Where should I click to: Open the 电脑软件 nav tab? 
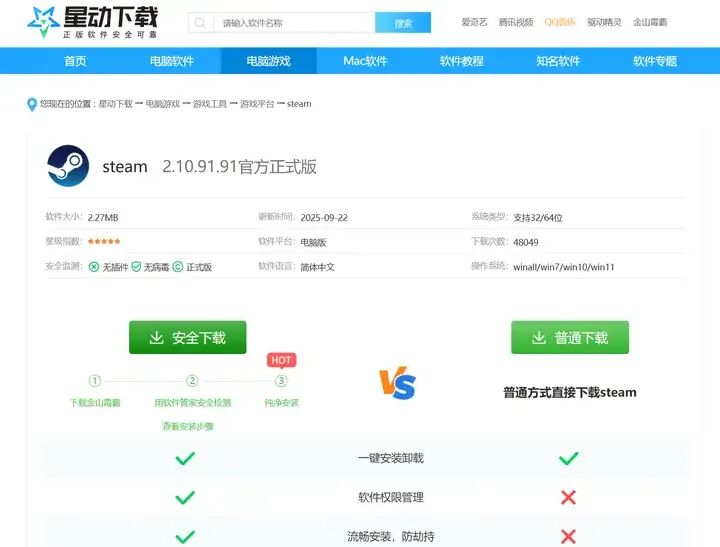(x=172, y=61)
